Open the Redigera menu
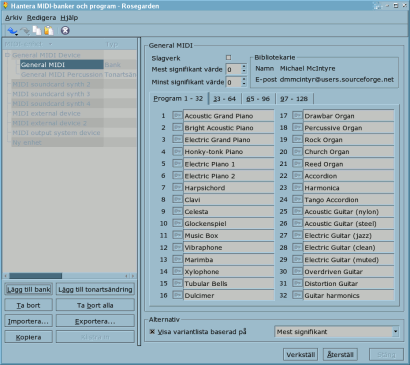This screenshot has height=365, width=410. click(x=41, y=18)
